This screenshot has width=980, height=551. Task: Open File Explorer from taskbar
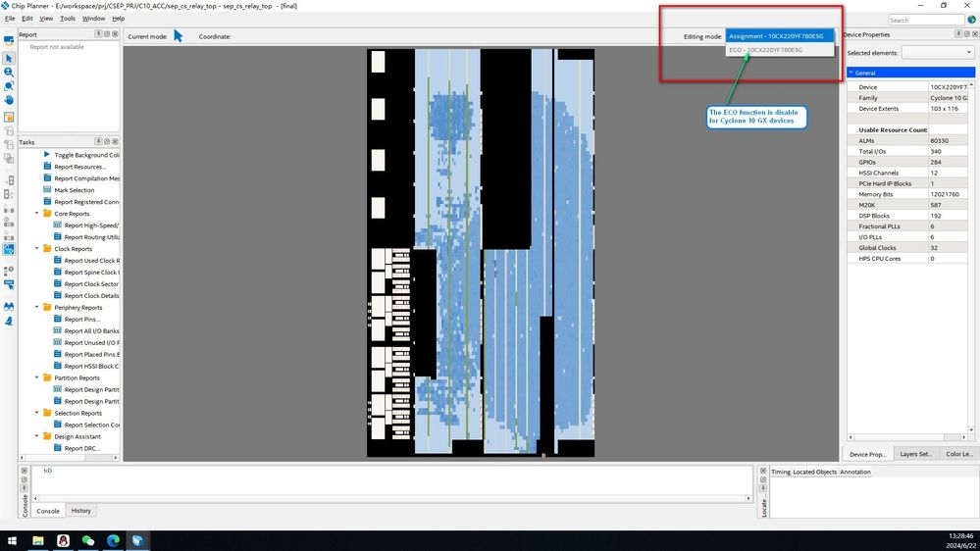point(38,540)
